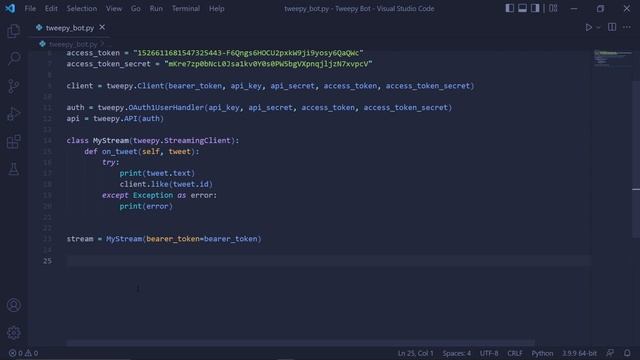The width and height of the screenshot is (640, 360).
Task: Change line ending via CRLF
Action: pos(515,353)
